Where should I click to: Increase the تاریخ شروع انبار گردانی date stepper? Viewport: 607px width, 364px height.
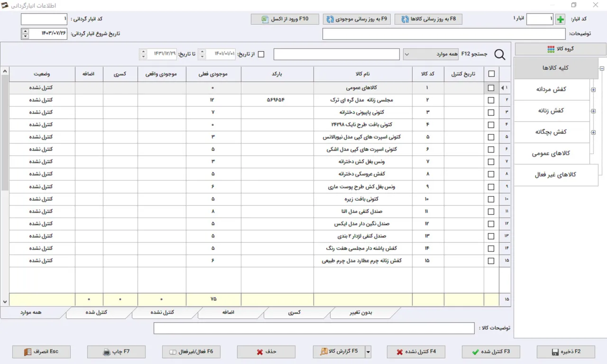coord(25,31)
